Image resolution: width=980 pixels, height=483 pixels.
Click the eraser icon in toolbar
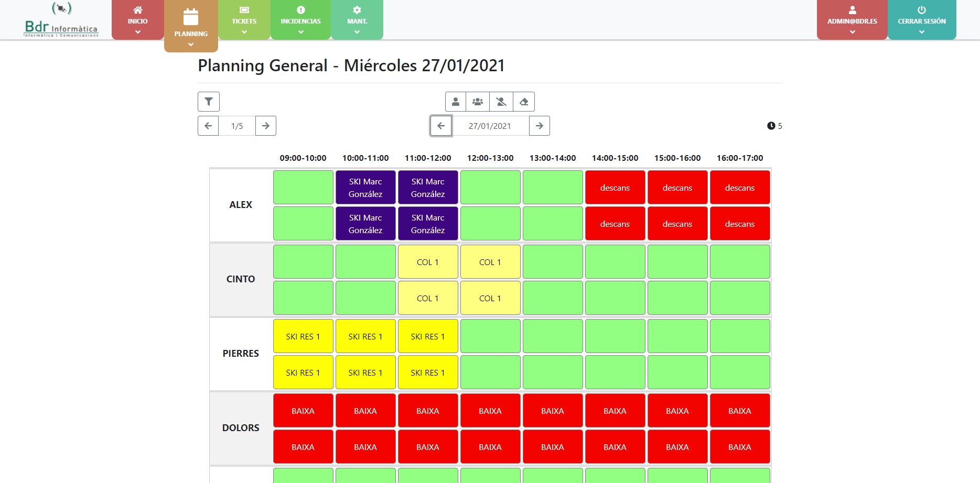[524, 102]
